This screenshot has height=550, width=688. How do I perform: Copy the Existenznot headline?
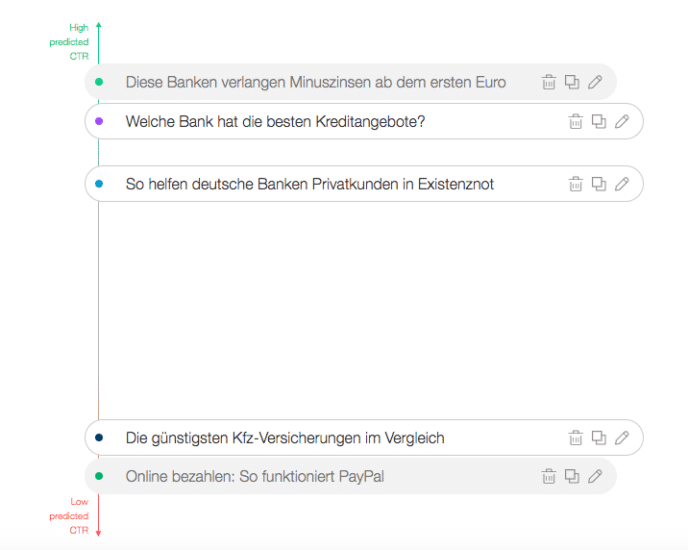599,184
